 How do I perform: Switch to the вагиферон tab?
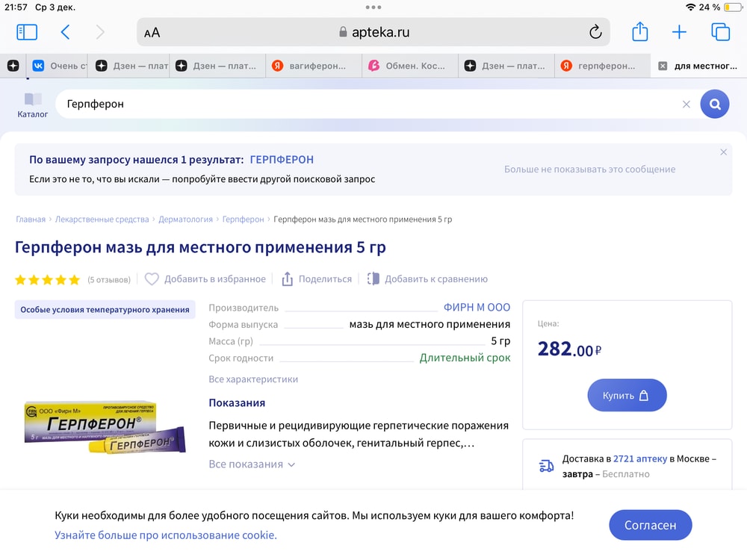tap(314, 66)
